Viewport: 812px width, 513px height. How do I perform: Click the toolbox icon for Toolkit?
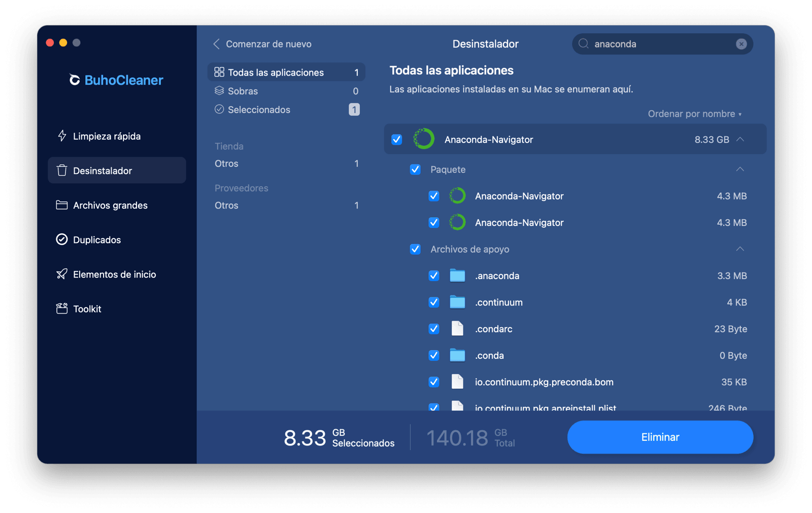pos(62,309)
